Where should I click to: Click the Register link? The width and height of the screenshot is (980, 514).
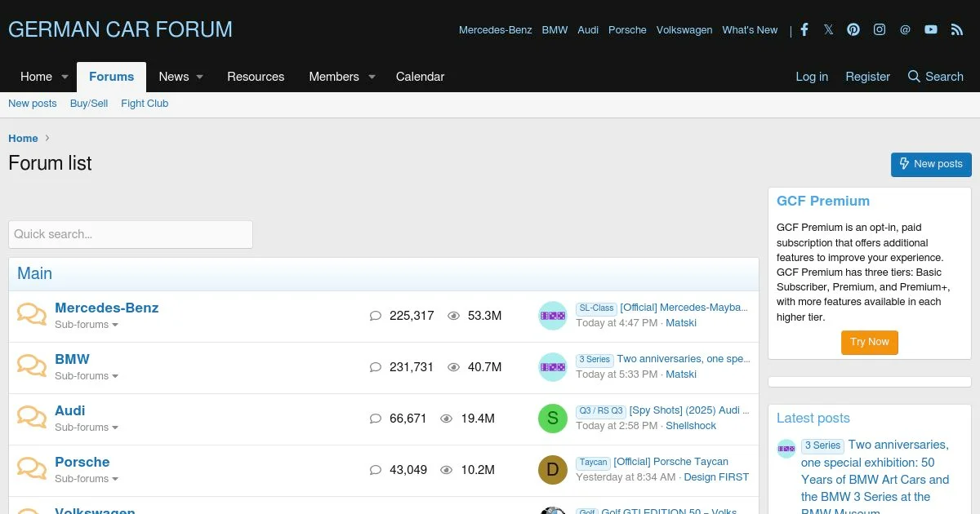pyautogui.click(x=867, y=77)
